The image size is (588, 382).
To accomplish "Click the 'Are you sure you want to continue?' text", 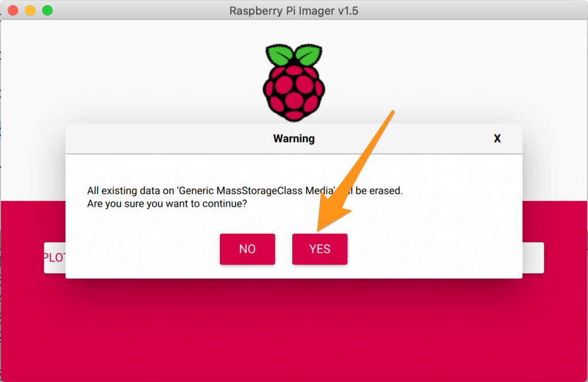I will tap(167, 203).
